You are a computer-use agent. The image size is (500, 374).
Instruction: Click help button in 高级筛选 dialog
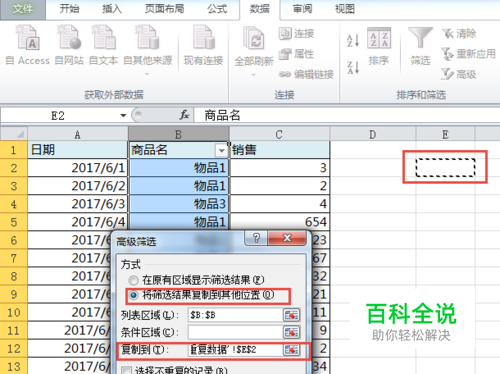(256, 238)
